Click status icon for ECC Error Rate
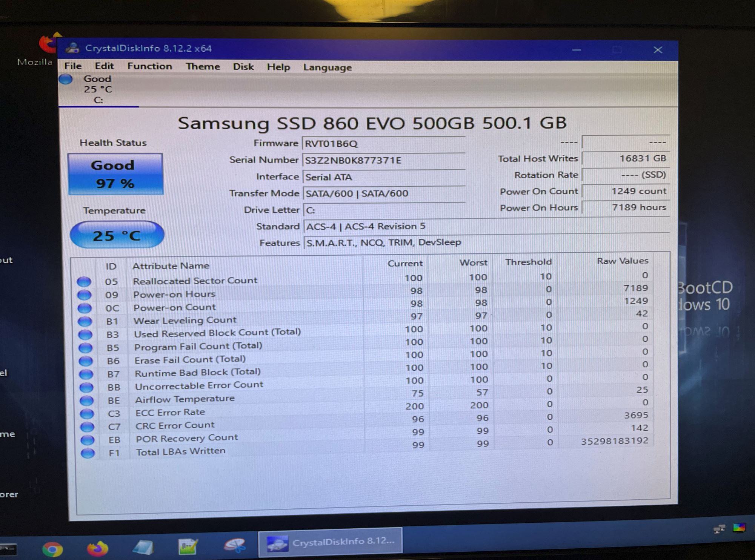Image resolution: width=755 pixels, height=560 pixels. click(87, 414)
